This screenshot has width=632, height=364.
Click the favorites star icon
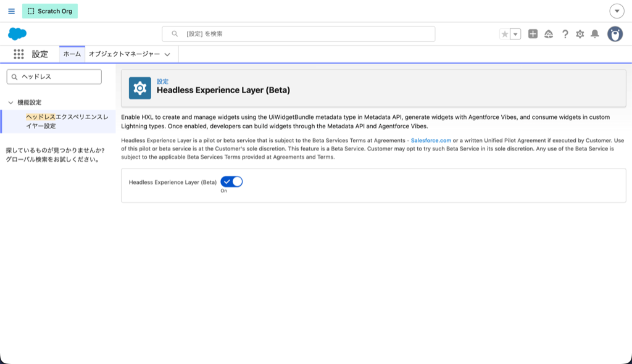505,35
